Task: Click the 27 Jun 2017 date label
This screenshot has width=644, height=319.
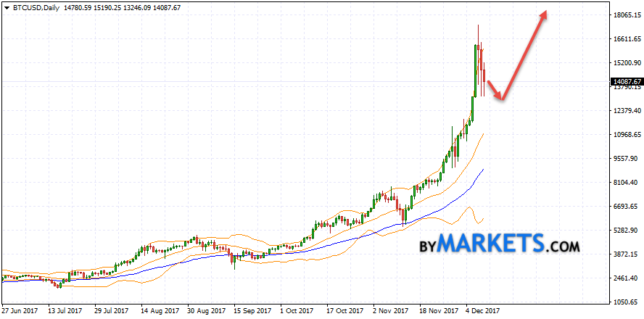Action: [x=21, y=310]
